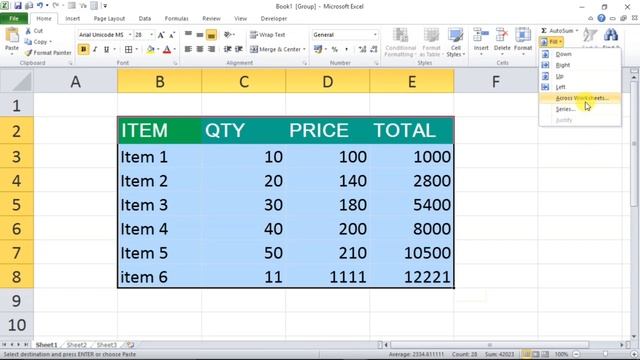Click column F header
Viewport: 640px width, 360px height.
pyautogui.click(x=496, y=82)
